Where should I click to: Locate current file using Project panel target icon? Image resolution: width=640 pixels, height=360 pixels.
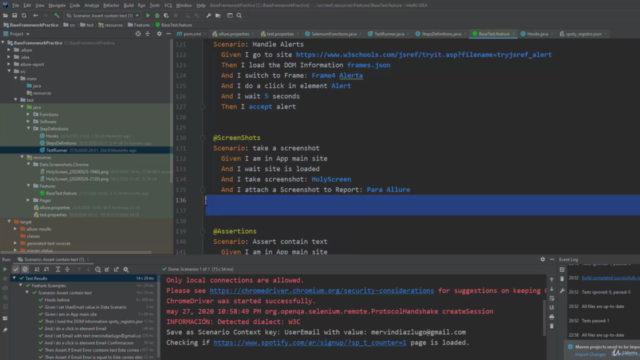[138, 34]
